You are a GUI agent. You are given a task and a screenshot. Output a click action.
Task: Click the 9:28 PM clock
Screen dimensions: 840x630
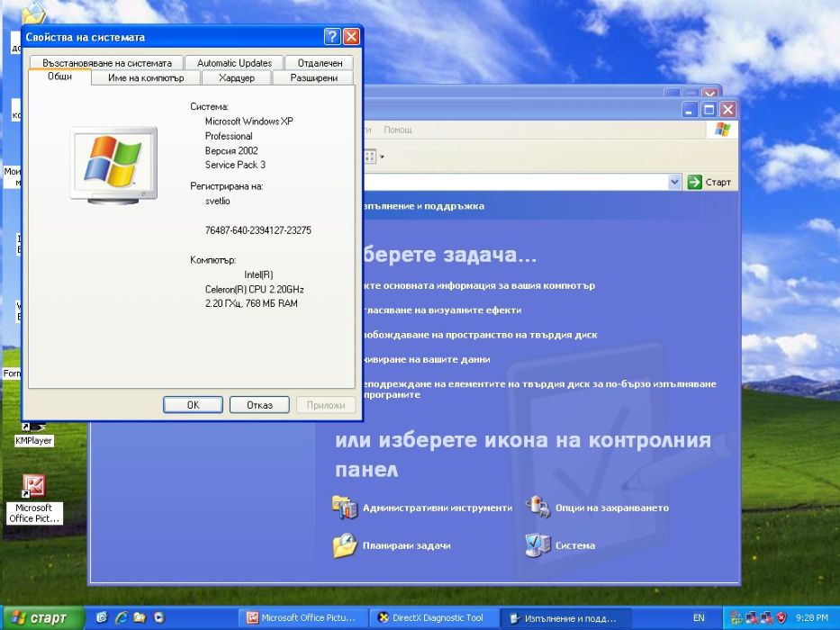pyautogui.click(x=812, y=617)
